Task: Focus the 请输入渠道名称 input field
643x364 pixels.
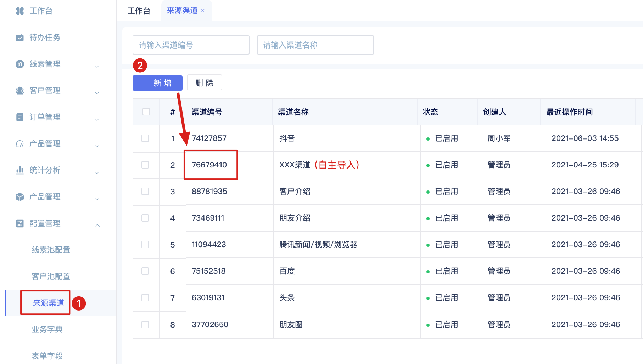Action: coord(315,45)
